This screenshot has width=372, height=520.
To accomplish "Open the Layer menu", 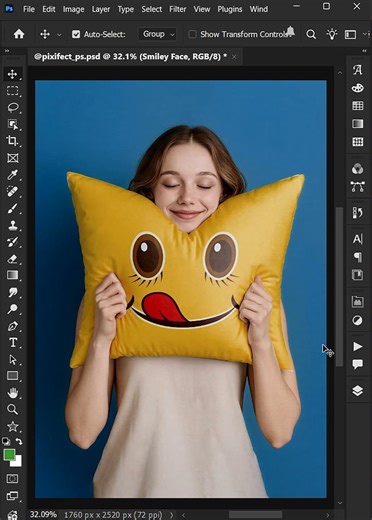I will coord(101,9).
